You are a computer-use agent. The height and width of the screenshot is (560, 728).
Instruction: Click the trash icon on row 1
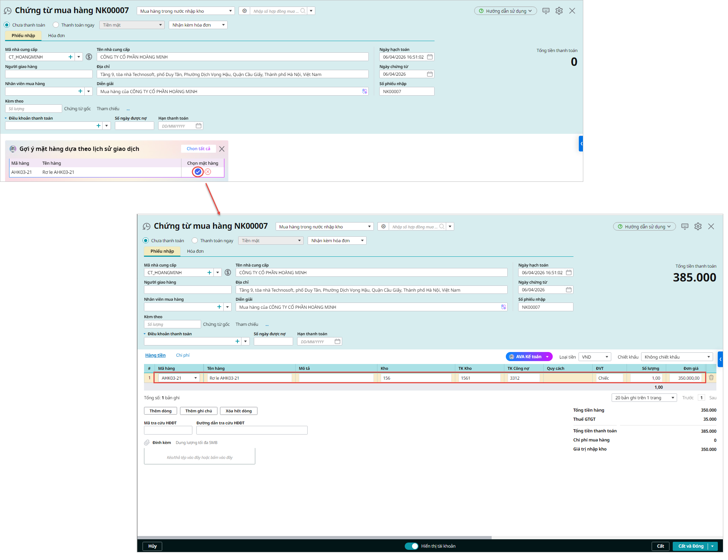coord(711,378)
